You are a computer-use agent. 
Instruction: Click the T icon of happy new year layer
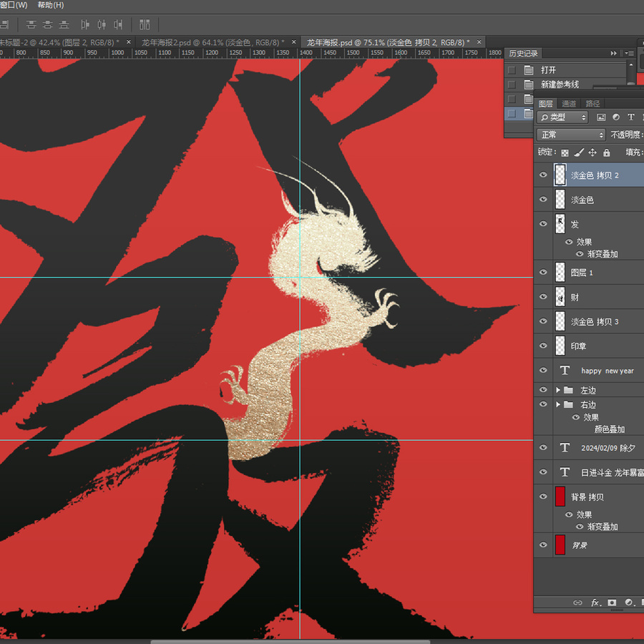pyautogui.click(x=565, y=371)
